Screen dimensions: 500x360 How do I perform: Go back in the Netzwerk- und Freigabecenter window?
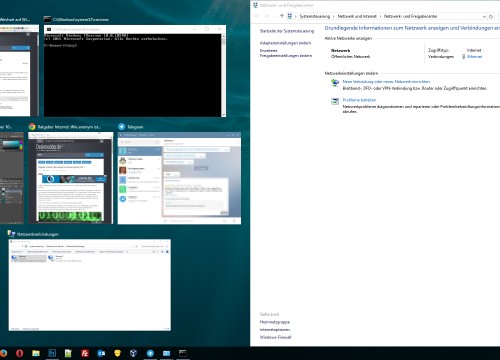(x=257, y=16)
